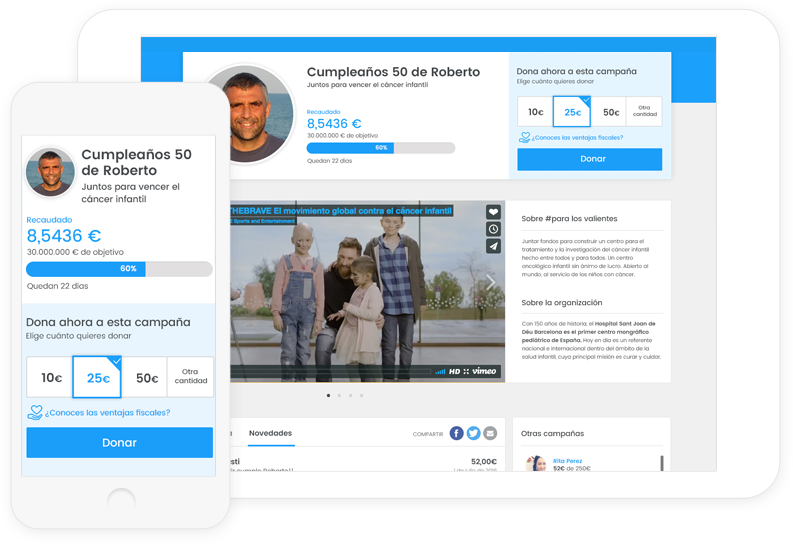Open ventajas fiscales link on tablet
Image resolution: width=793 pixels, height=544 pixels.
pyautogui.click(x=577, y=138)
